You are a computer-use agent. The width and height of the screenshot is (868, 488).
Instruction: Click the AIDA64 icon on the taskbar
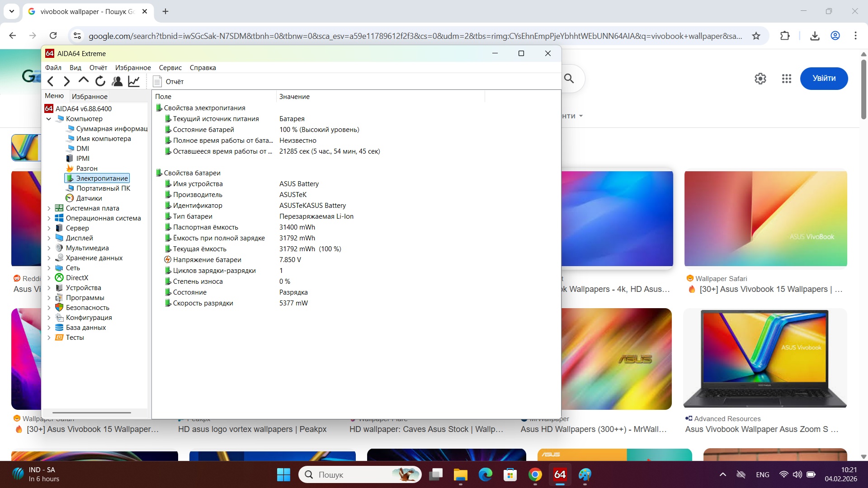point(560,475)
